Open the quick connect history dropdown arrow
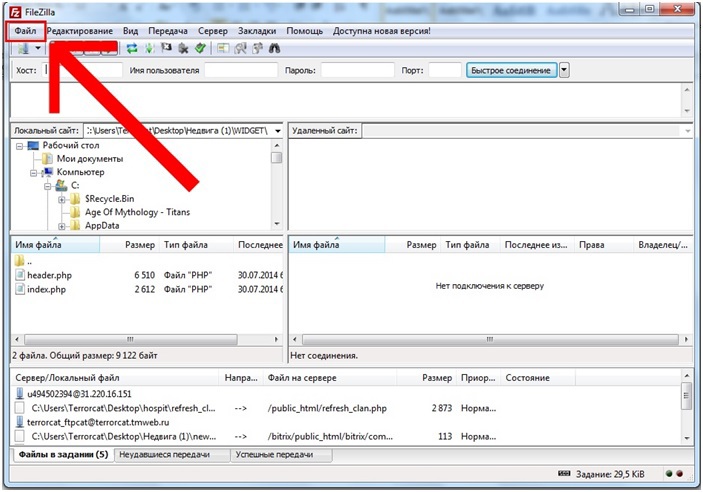 [x=564, y=70]
